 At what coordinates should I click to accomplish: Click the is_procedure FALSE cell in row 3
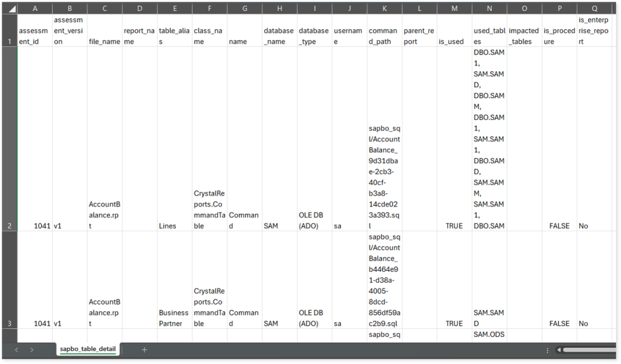[x=559, y=323]
